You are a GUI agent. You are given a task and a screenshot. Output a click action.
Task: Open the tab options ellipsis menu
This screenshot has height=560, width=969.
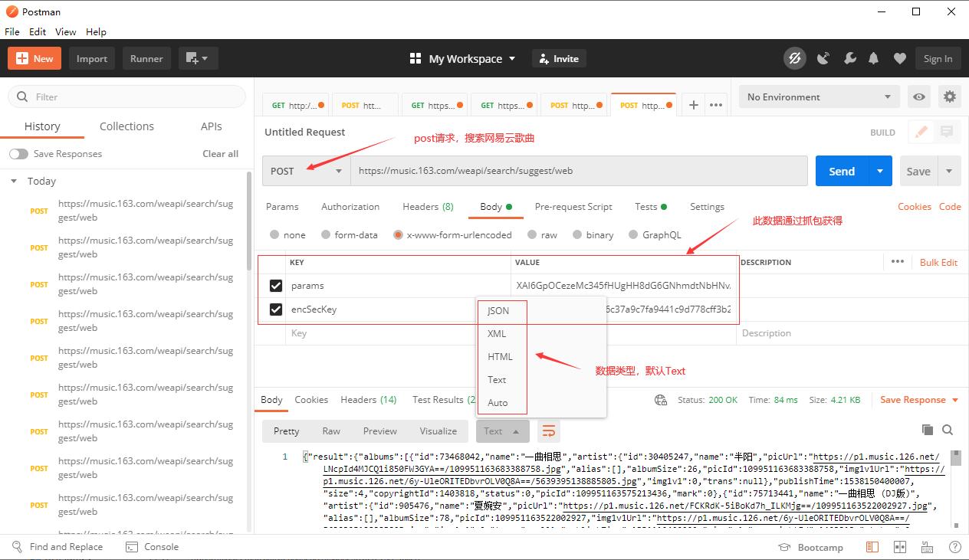coord(716,105)
